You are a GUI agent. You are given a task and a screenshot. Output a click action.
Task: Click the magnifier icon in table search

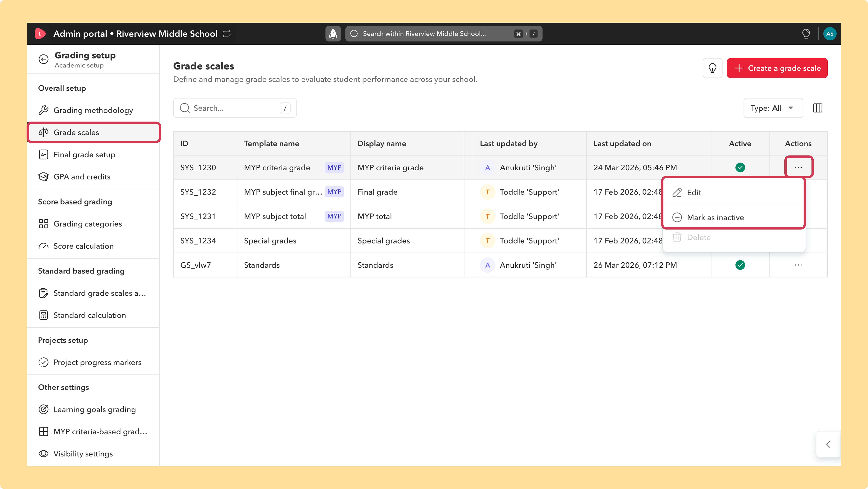pos(185,108)
